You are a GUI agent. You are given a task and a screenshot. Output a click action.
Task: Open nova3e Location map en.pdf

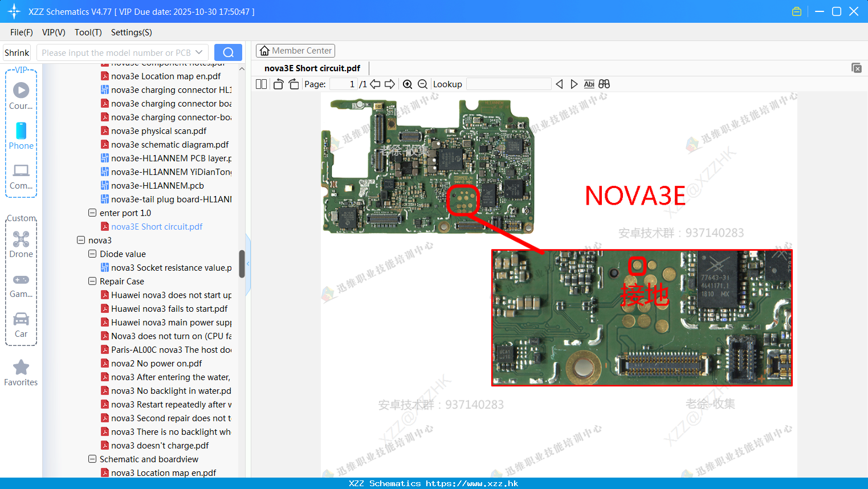[166, 76]
